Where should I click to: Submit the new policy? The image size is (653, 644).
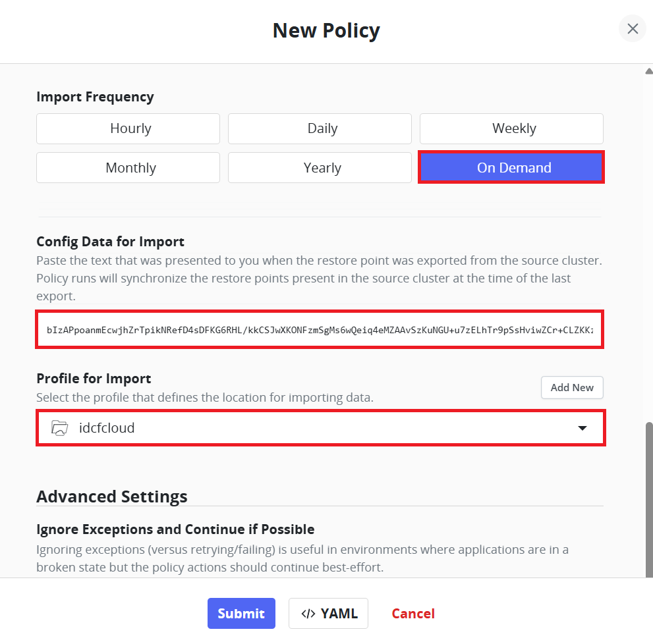(241, 613)
